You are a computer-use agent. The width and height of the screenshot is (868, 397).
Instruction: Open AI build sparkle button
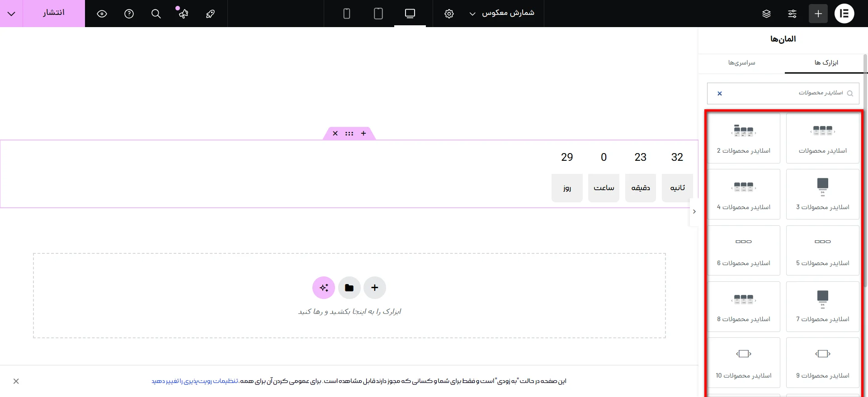[324, 288]
